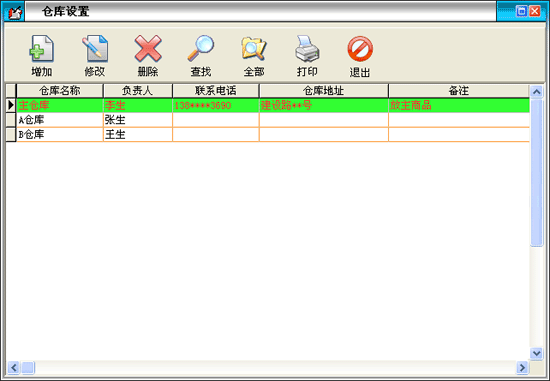Click the 增加 (add) document icon
The width and height of the screenshot is (550, 381).
41,49
